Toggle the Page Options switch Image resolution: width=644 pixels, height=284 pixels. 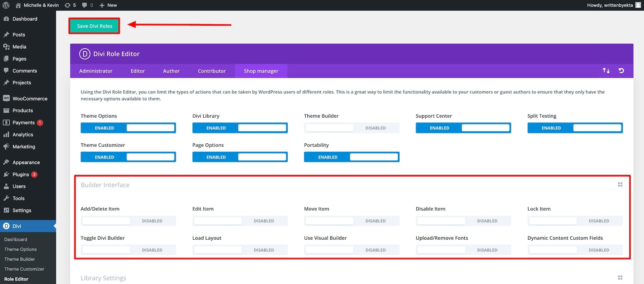pyautogui.click(x=240, y=157)
